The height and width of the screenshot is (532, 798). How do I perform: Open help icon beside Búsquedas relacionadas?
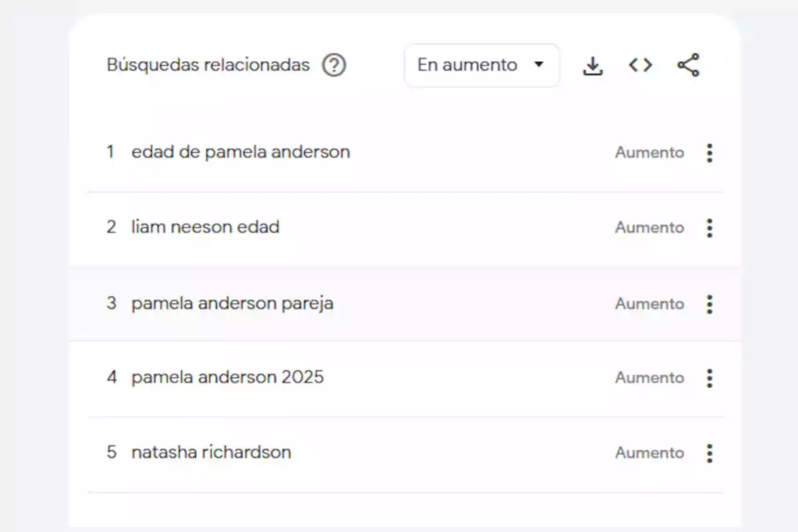pyautogui.click(x=334, y=65)
